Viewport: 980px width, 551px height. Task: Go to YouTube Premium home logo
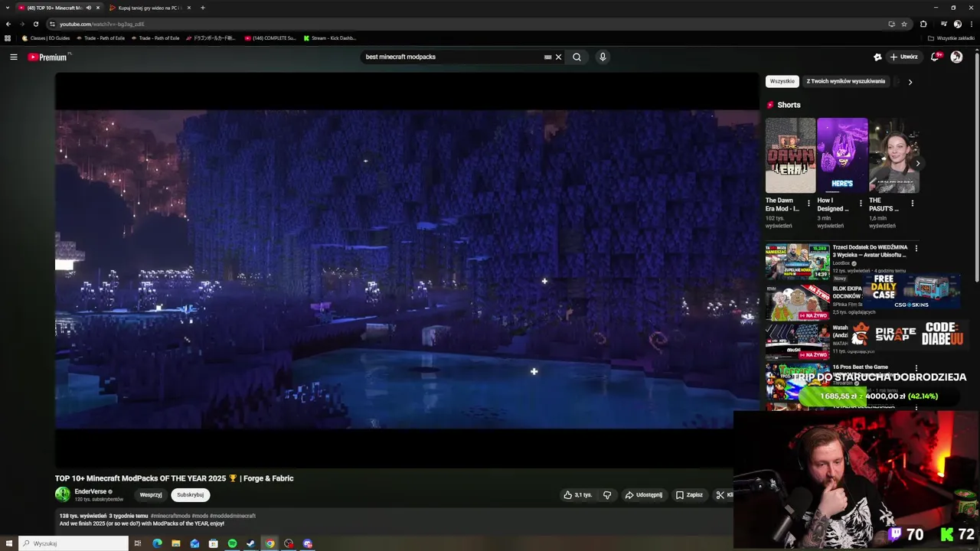49,57
